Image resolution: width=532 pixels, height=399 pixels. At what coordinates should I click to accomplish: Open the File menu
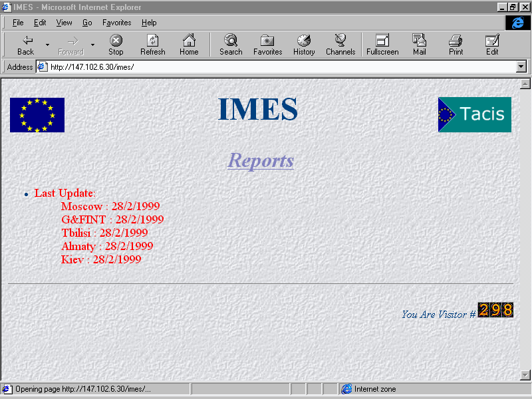(18, 23)
